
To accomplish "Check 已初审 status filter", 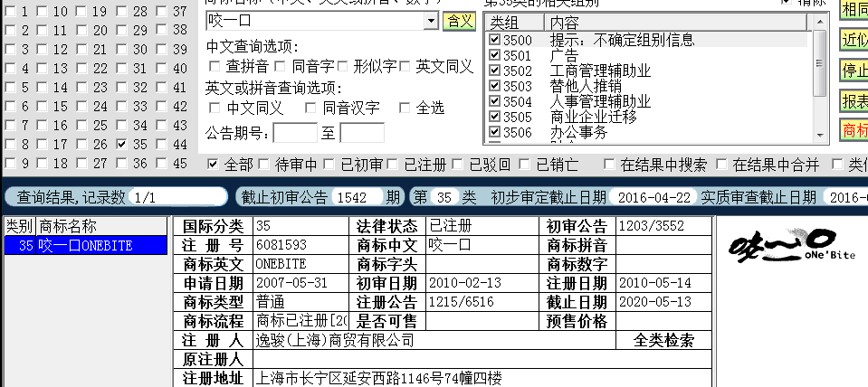I will tap(329, 165).
